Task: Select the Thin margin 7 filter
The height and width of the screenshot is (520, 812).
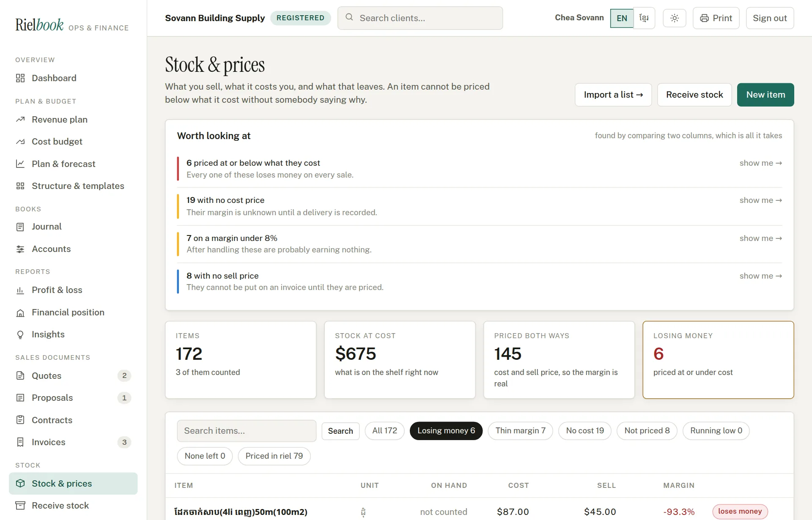Action: (520, 431)
